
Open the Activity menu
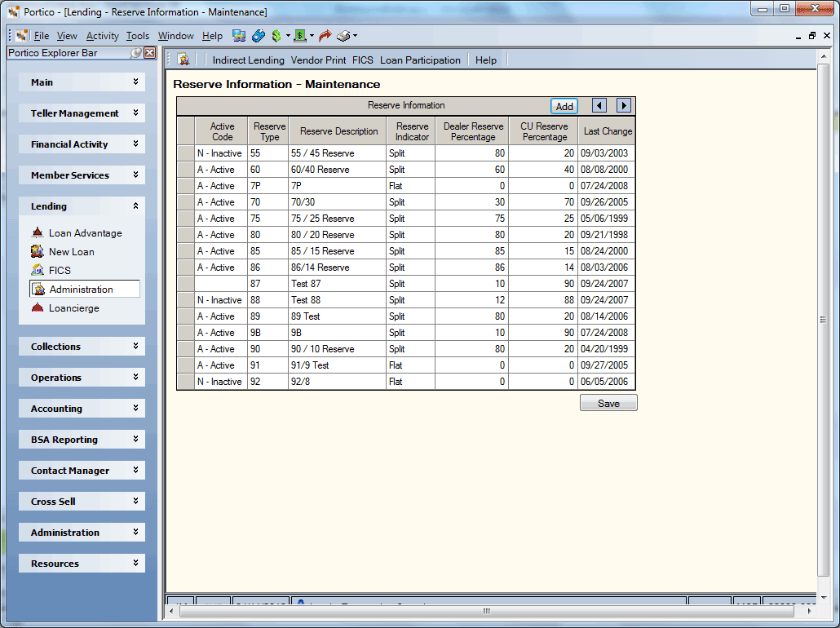102,36
